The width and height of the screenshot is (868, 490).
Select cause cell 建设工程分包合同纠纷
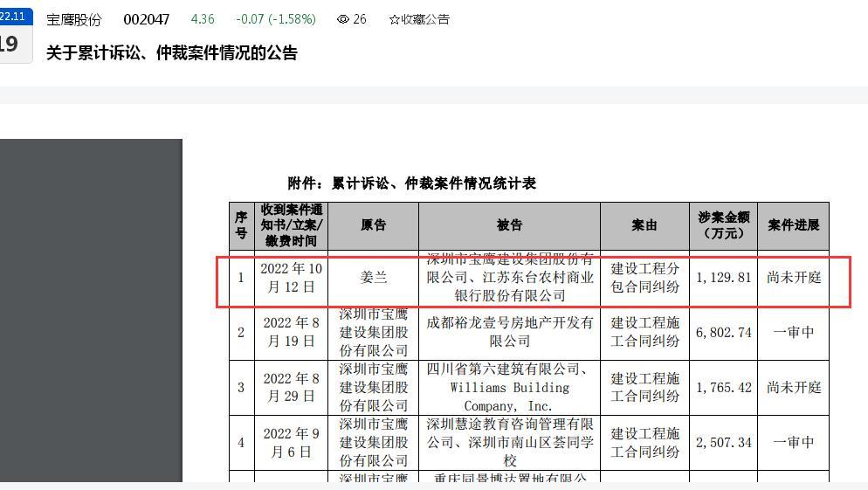coord(645,278)
